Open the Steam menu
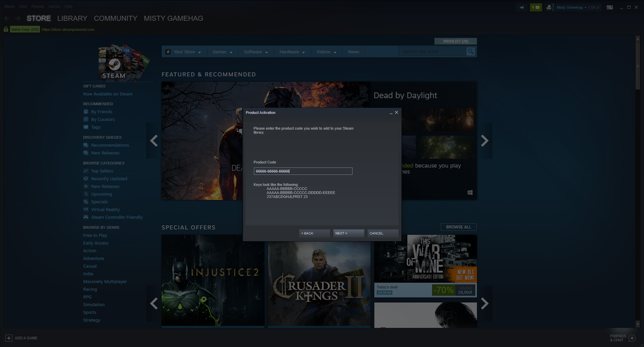This screenshot has height=347, width=644. tap(9, 6)
